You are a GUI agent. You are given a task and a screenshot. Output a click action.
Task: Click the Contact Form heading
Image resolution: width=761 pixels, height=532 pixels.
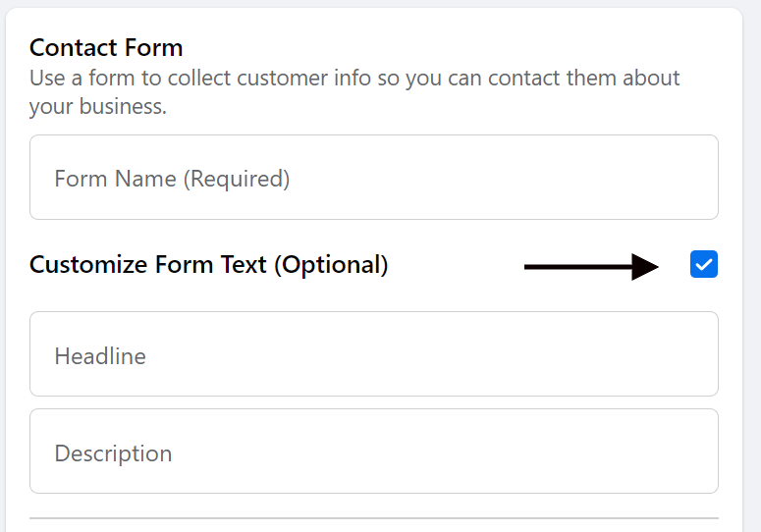click(x=106, y=47)
